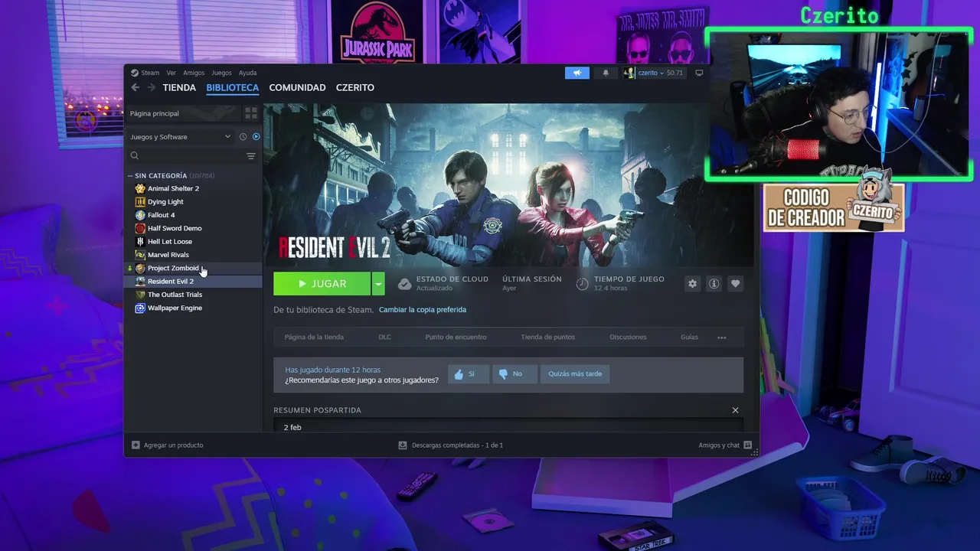
Task: Open Descargas completadas status
Action: tap(451, 445)
